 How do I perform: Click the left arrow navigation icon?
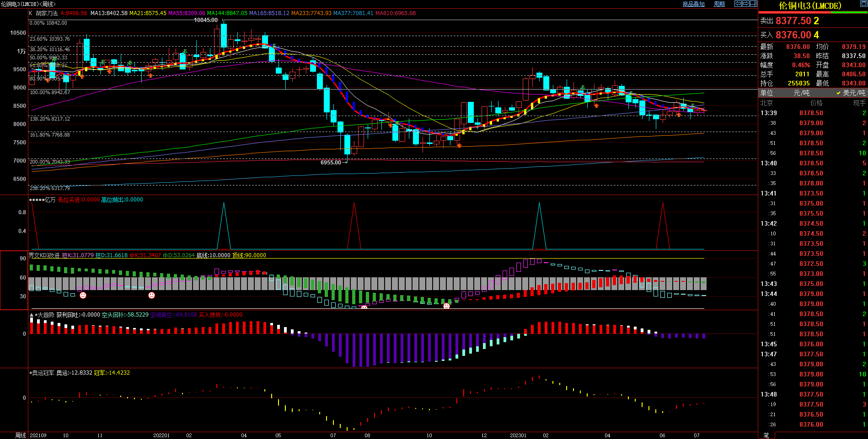point(738,4)
